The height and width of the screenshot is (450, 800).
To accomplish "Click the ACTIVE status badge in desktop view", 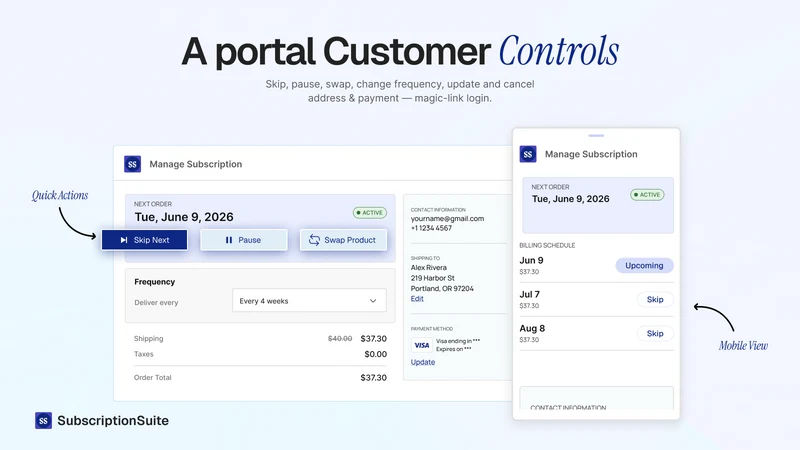I will pyautogui.click(x=370, y=213).
